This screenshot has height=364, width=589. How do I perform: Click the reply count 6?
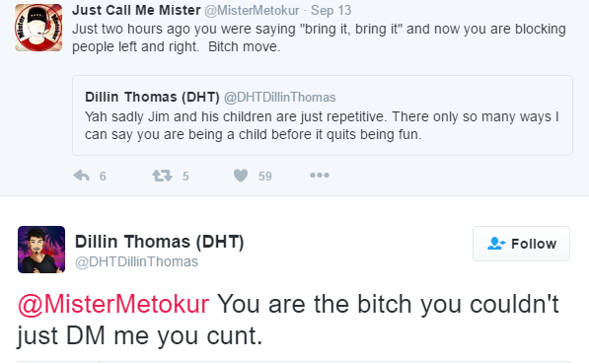coord(103,176)
